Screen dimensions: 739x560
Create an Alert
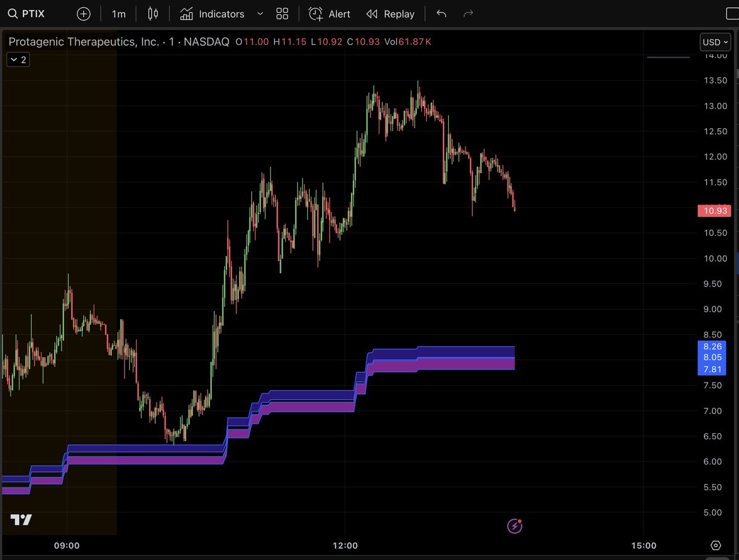point(329,14)
